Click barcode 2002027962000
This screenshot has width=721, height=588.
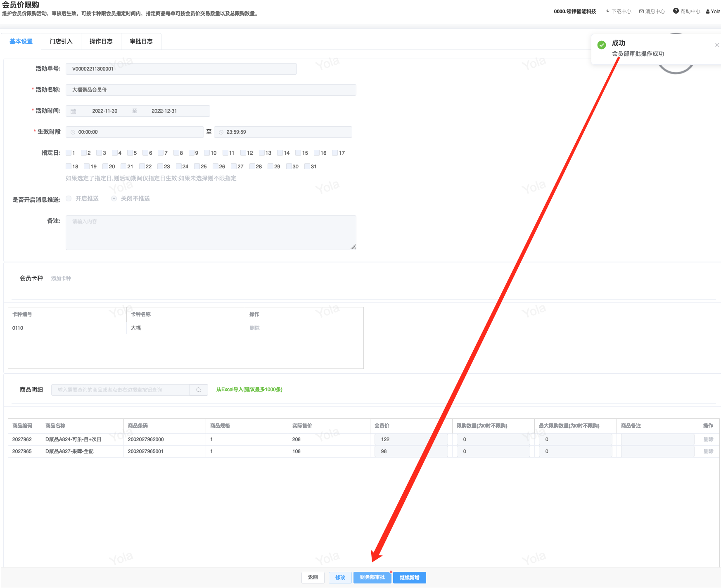146,439
